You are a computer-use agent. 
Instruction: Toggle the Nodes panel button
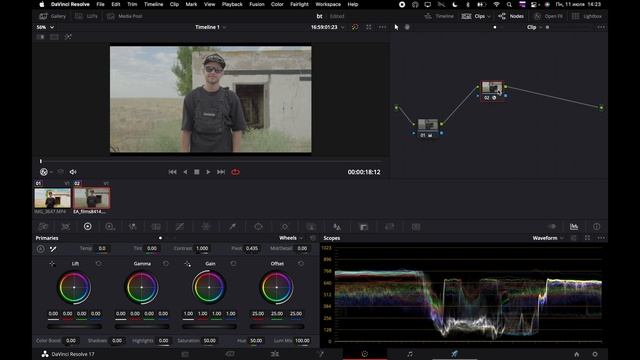(x=511, y=16)
